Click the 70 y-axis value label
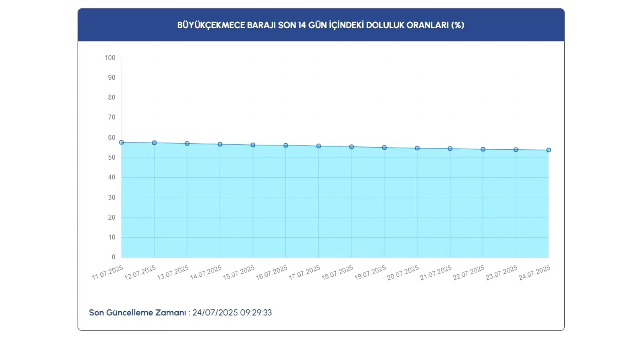Viewport: 644px width, 362px height. (x=111, y=117)
